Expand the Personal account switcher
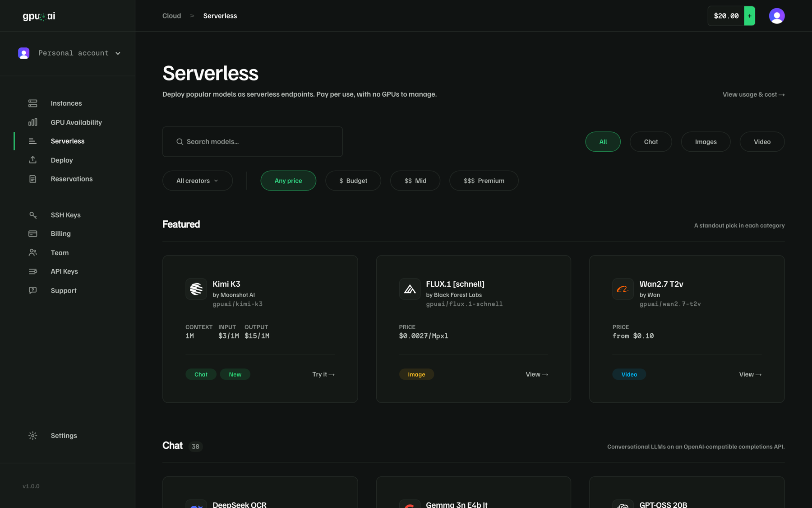The height and width of the screenshot is (508, 812). click(69, 53)
